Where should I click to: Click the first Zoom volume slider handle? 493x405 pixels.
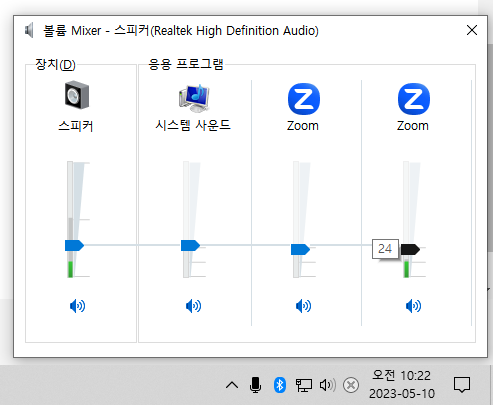tap(300, 249)
